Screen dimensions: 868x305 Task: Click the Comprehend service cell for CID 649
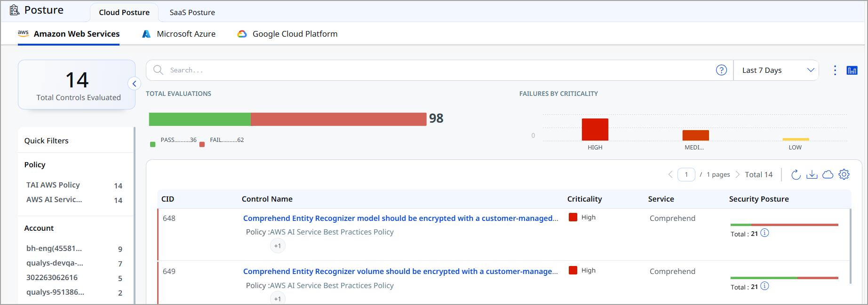[x=672, y=271]
